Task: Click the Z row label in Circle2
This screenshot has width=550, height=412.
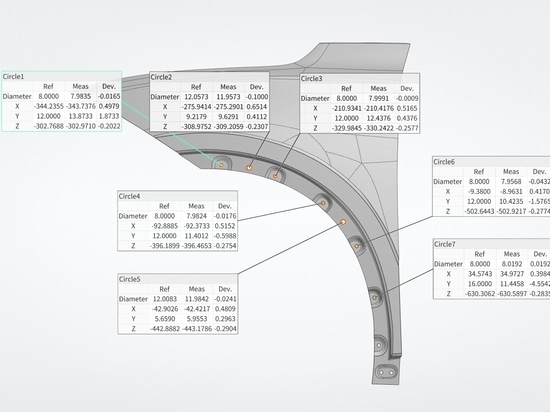Action: point(165,127)
